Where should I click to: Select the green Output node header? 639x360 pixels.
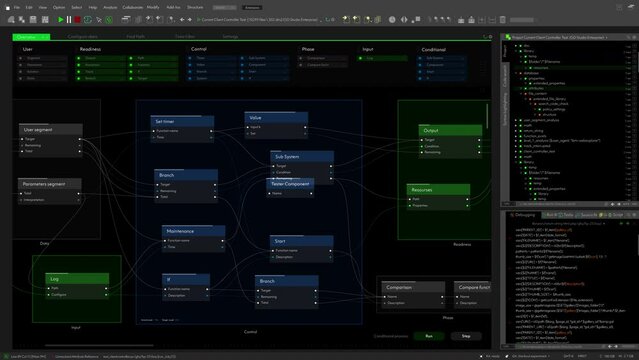pyautogui.click(x=450, y=130)
